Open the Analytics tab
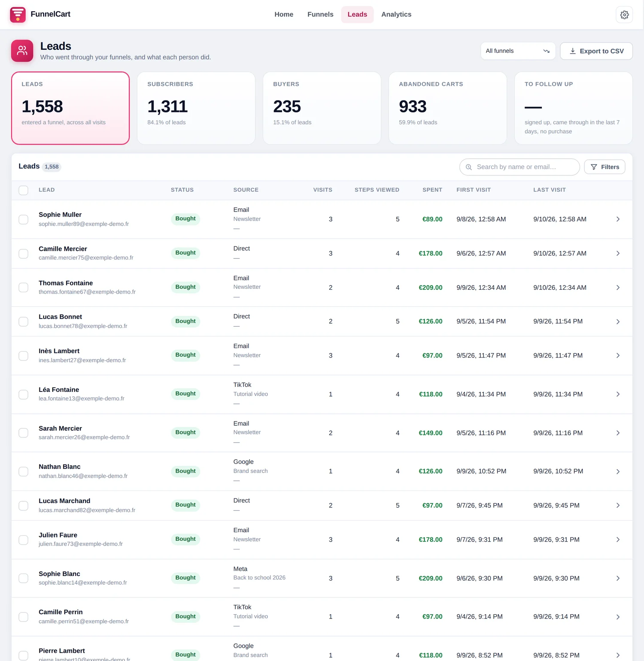Screen dimensions: 644x661 pyautogui.click(x=396, y=15)
